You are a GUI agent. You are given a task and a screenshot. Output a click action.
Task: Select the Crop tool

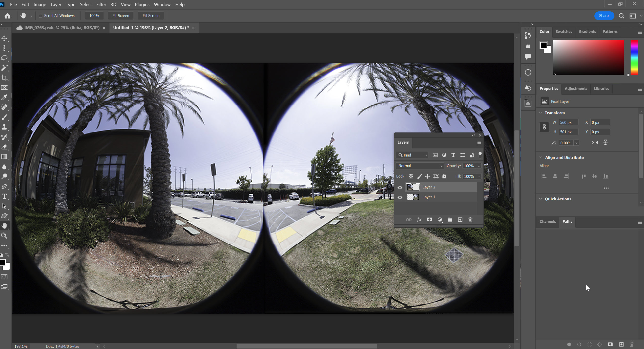(x=5, y=78)
